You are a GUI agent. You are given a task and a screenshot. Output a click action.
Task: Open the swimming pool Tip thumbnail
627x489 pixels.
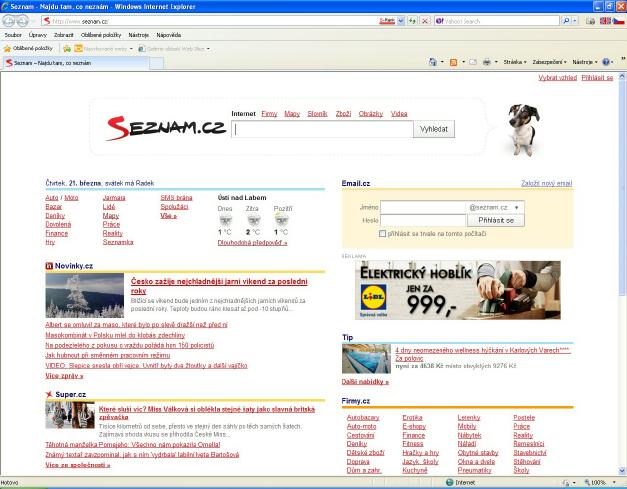366,359
